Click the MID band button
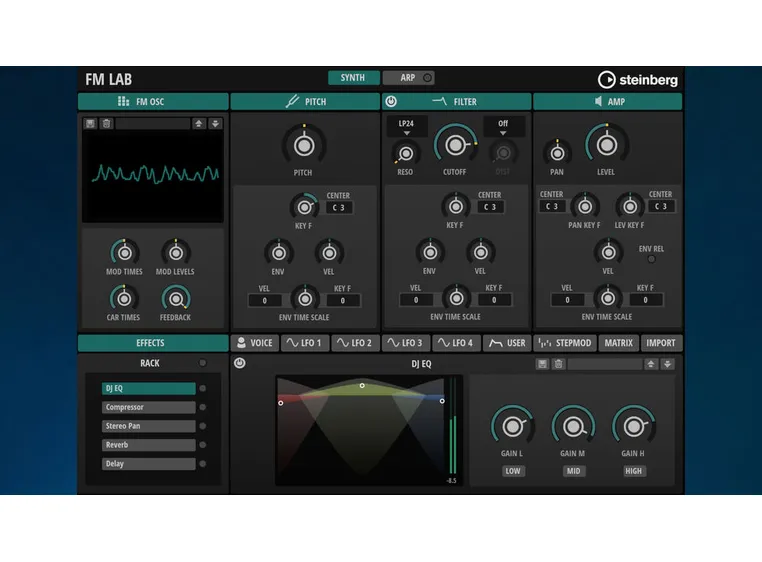The width and height of the screenshot is (762, 562). (573, 471)
